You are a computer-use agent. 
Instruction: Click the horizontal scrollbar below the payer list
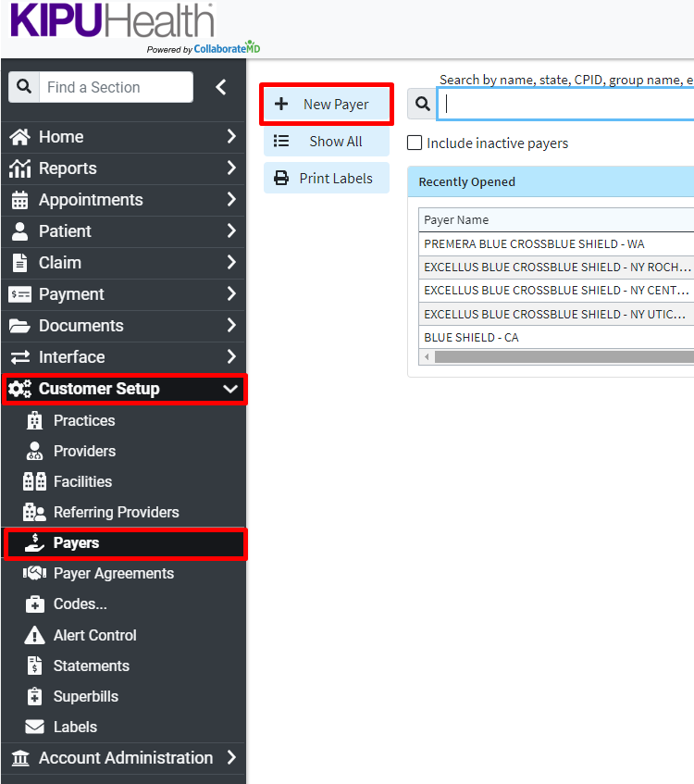(555, 355)
